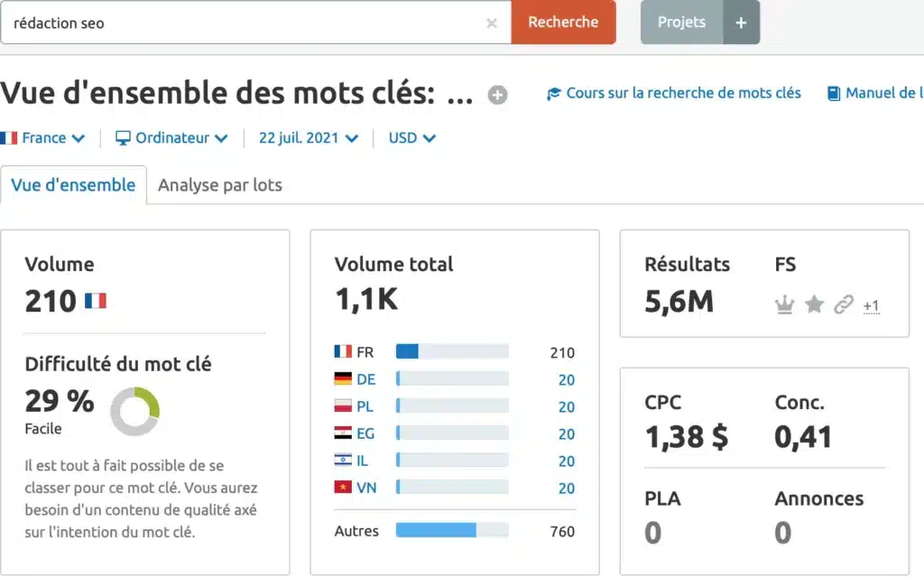Click the link chain icon under FS

pyautogui.click(x=844, y=305)
